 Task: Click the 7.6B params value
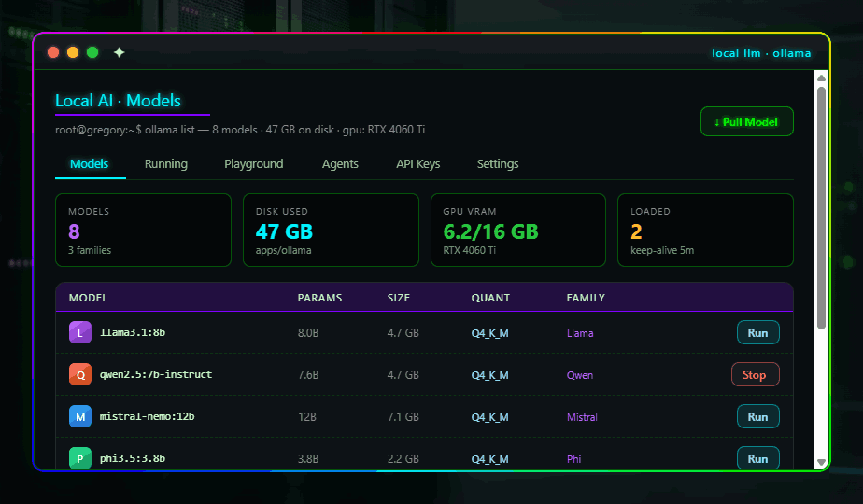[x=308, y=375]
